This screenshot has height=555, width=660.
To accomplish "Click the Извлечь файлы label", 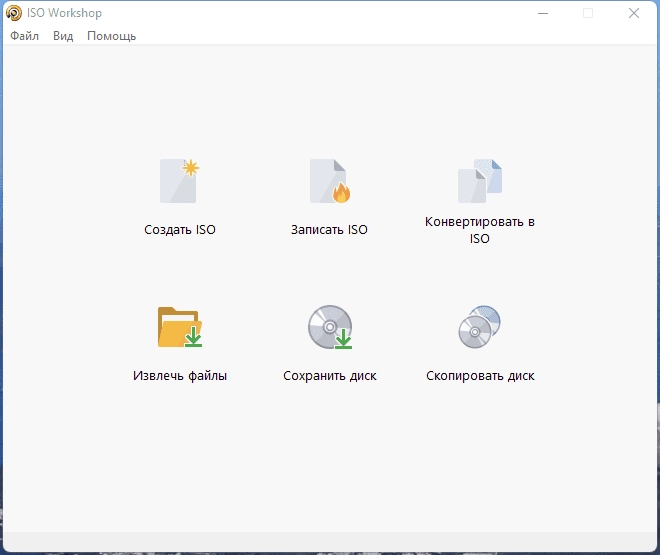I will coord(180,375).
